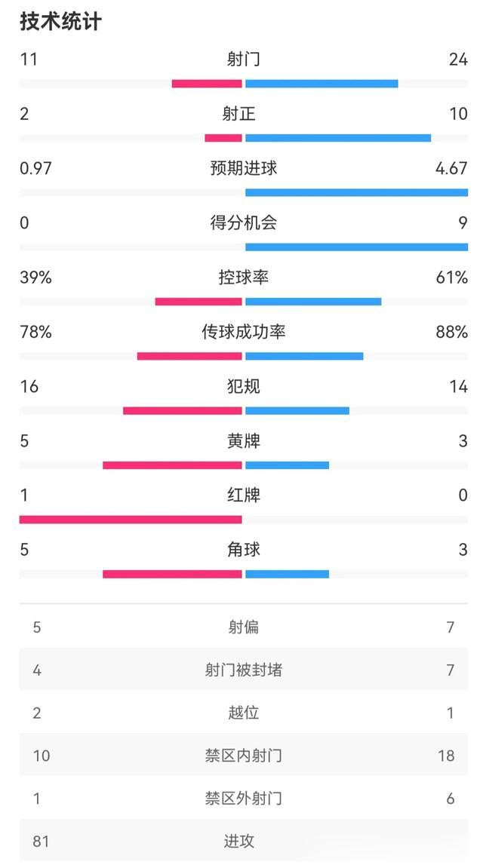Click the 技术统计 heading

pos(61,22)
